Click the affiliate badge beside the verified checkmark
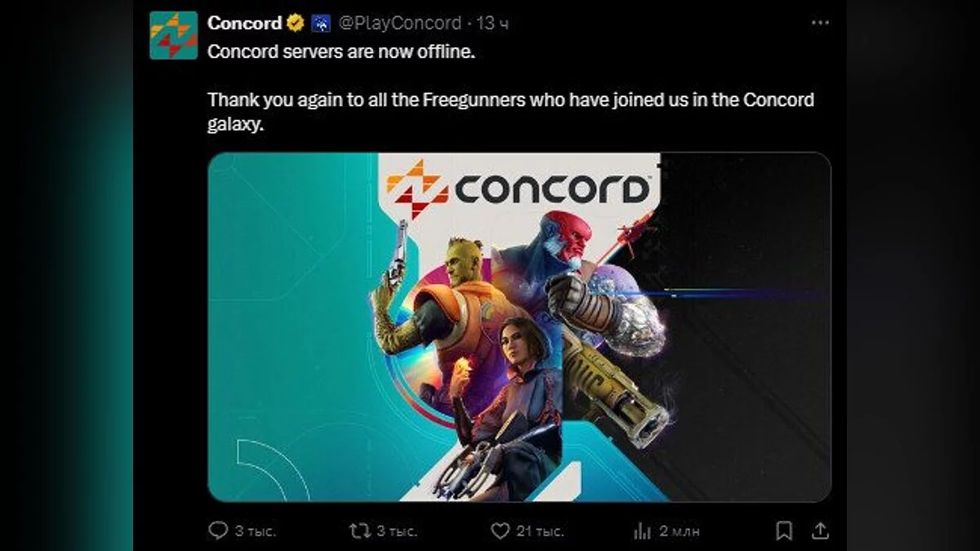980x551 pixels. [x=322, y=24]
